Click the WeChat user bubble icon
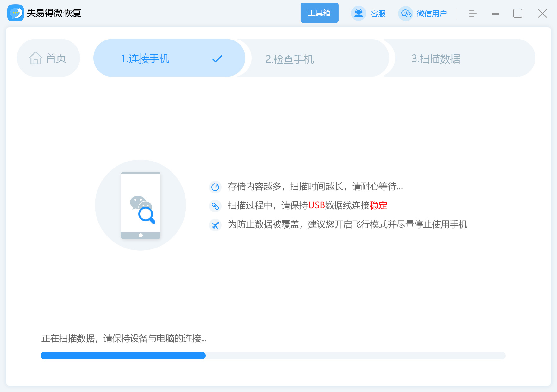Screen dimensions: 557x392 click(x=406, y=13)
